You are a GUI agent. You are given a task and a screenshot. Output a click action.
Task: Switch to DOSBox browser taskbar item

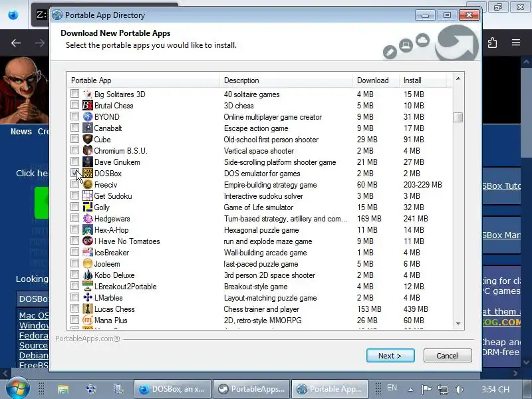coord(173,389)
